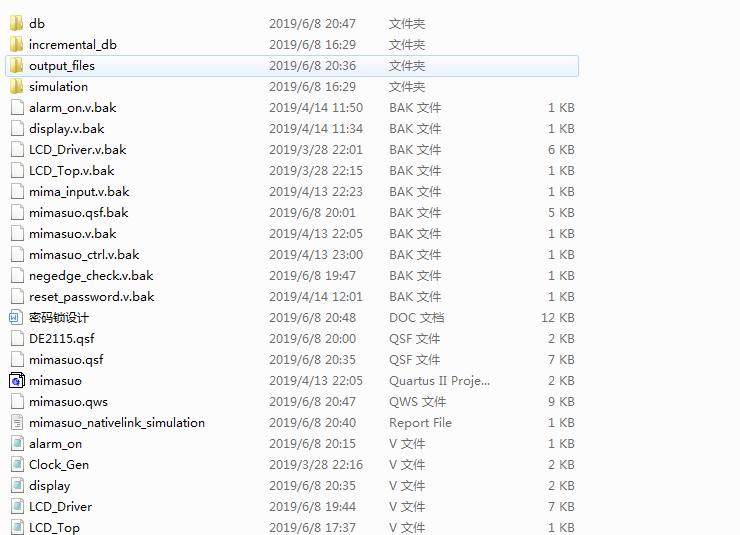Click the 2019/6/8 20:36 date of output_files

coord(312,66)
